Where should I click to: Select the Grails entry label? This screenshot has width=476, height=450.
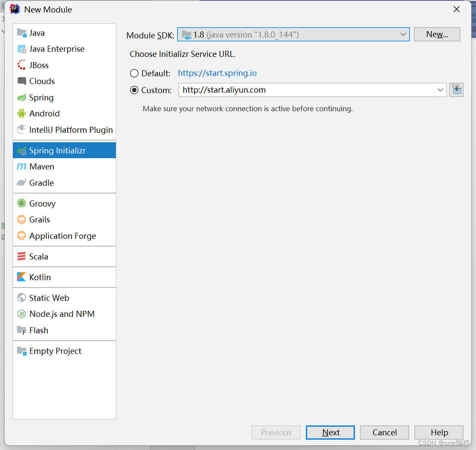[x=40, y=219]
